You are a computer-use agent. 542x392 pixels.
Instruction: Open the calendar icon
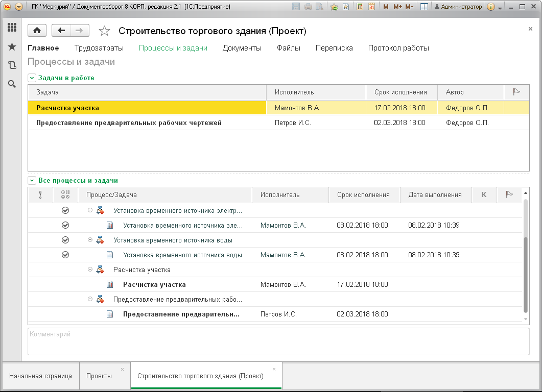[371, 7]
